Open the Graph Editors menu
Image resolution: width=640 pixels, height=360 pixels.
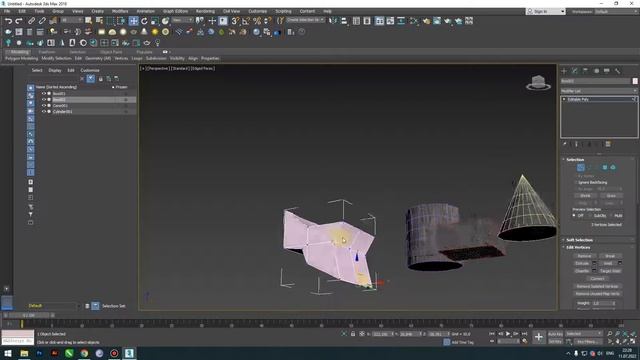[176, 11]
